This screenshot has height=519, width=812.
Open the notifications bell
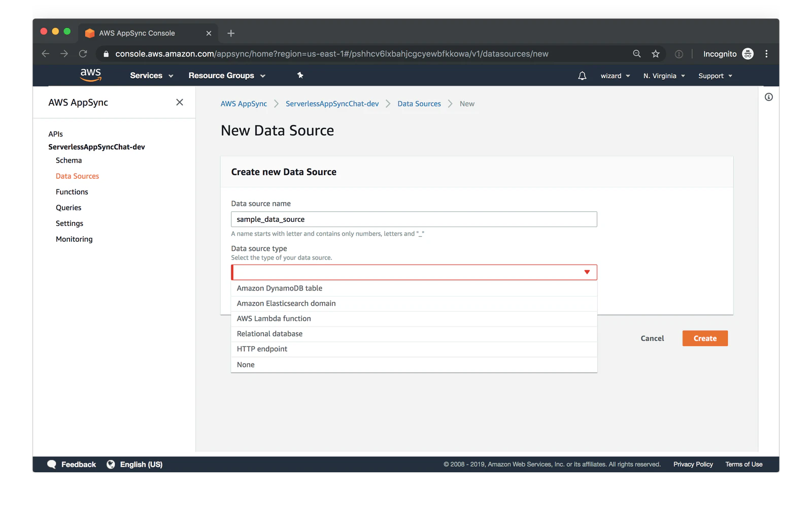582,75
